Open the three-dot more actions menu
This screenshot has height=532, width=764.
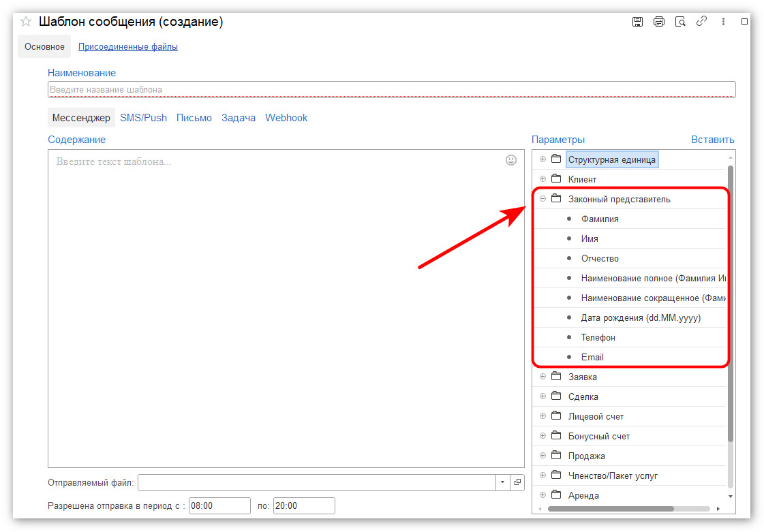[724, 22]
